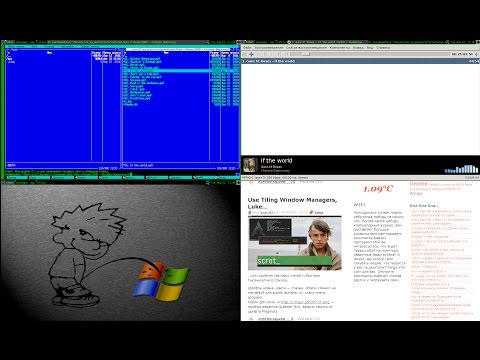Select Madagascar.mp3 in the right file panel
The height and width of the screenshot is (360, 480).
click(137, 92)
